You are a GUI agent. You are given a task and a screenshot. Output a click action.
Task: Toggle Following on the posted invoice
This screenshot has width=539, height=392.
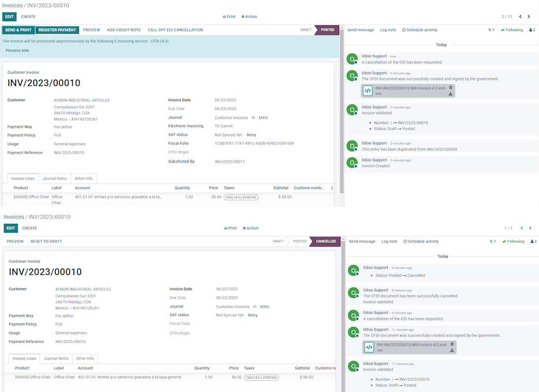pyautogui.click(x=512, y=30)
